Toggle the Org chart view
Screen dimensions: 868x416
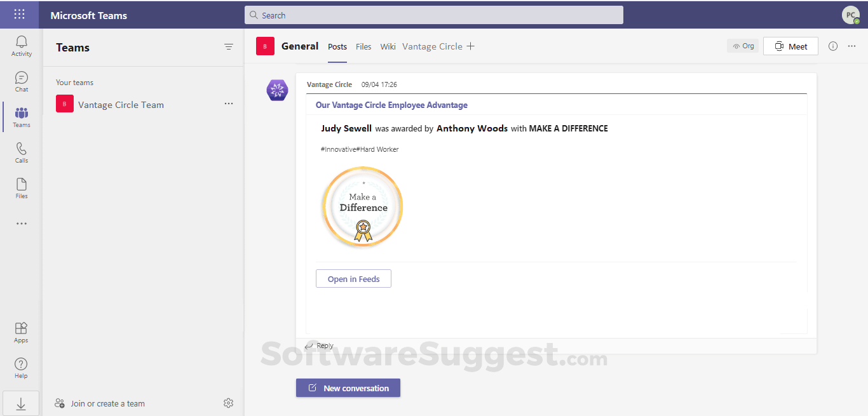pos(743,46)
